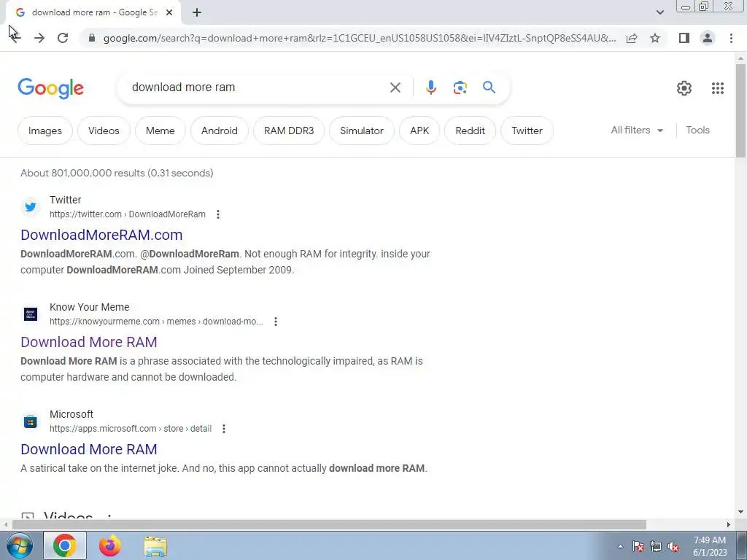747x560 pixels.
Task: Open Know Your Meme Download More RAM result
Action: (x=88, y=342)
